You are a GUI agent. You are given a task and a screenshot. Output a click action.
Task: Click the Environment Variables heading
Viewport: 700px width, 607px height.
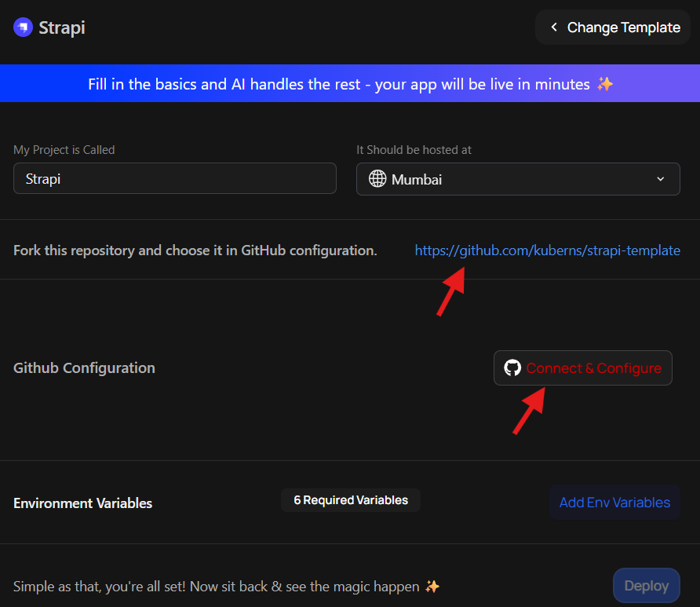82,503
